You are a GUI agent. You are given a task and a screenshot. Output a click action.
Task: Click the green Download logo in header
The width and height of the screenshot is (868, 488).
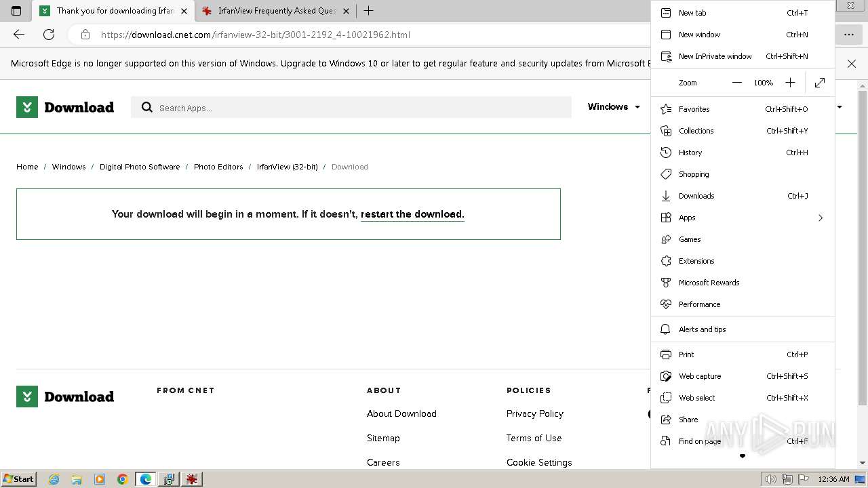(x=65, y=107)
